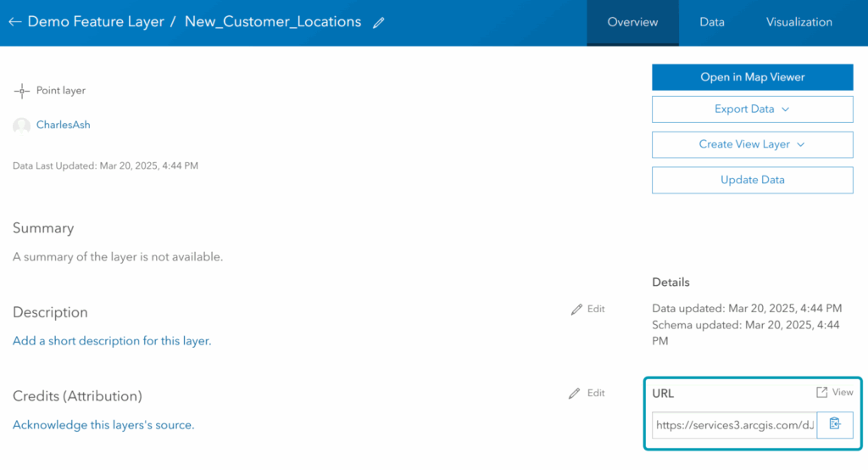
Task: Click the New_Customer_Locations layer title
Action: click(x=273, y=21)
